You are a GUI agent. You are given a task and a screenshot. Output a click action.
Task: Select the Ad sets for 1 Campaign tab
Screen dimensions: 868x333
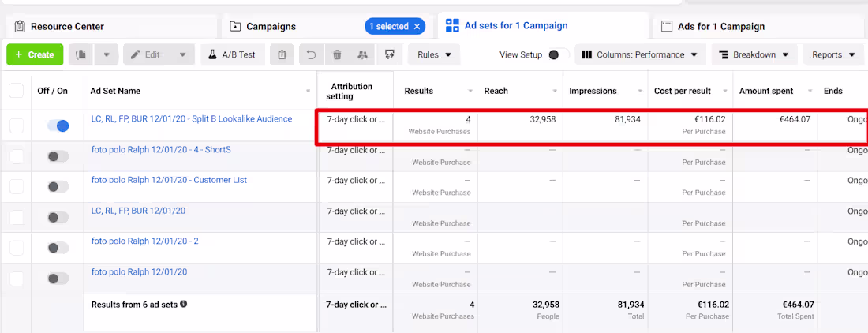pyautogui.click(x=543, y=25)
